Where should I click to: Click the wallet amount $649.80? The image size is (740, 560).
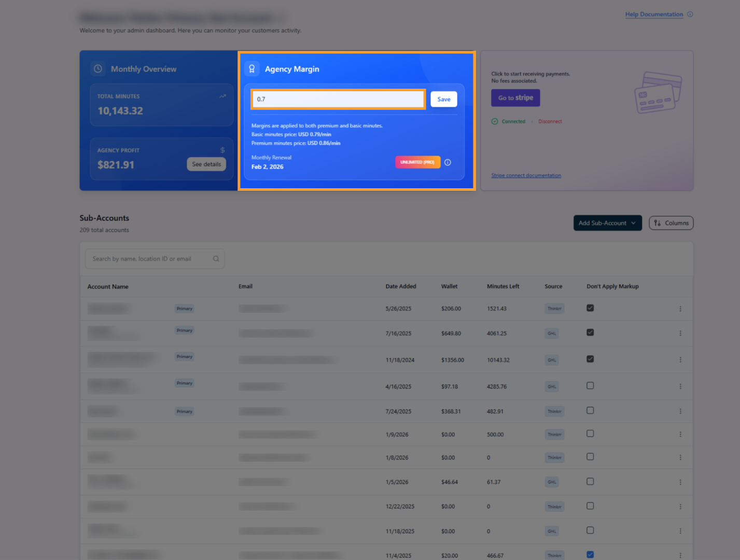451,333
